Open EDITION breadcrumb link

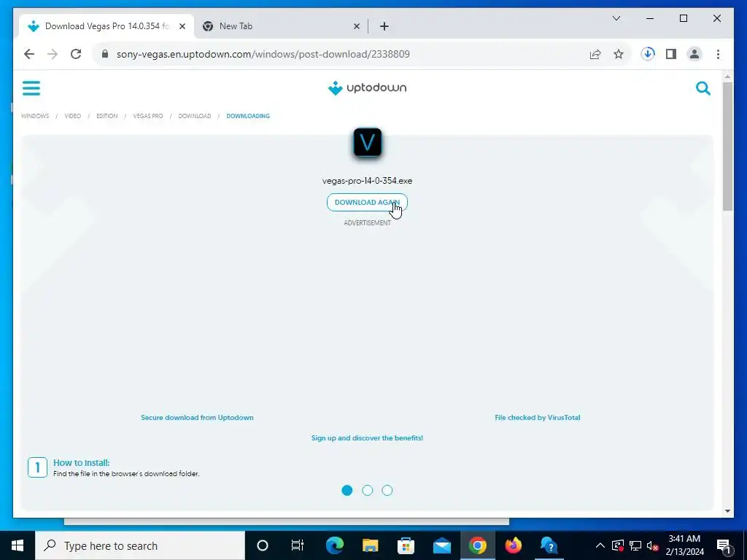pos(107,116)
